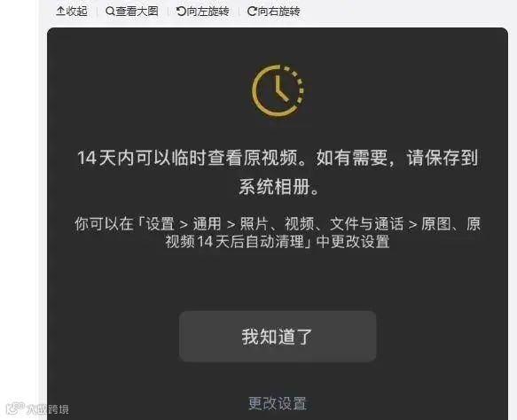517x420 pixels.
Task: Click the clockwise rotate icon
Action: point(252,12)
